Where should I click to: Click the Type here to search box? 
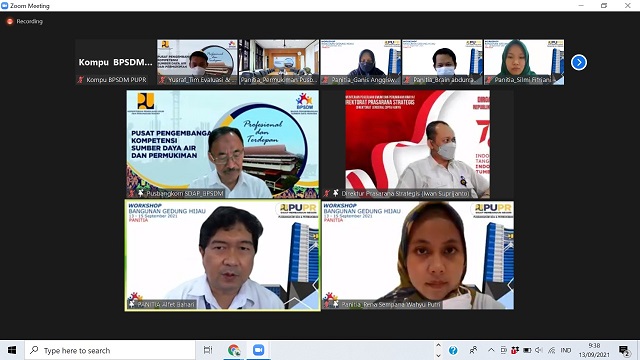click(110, 350)
